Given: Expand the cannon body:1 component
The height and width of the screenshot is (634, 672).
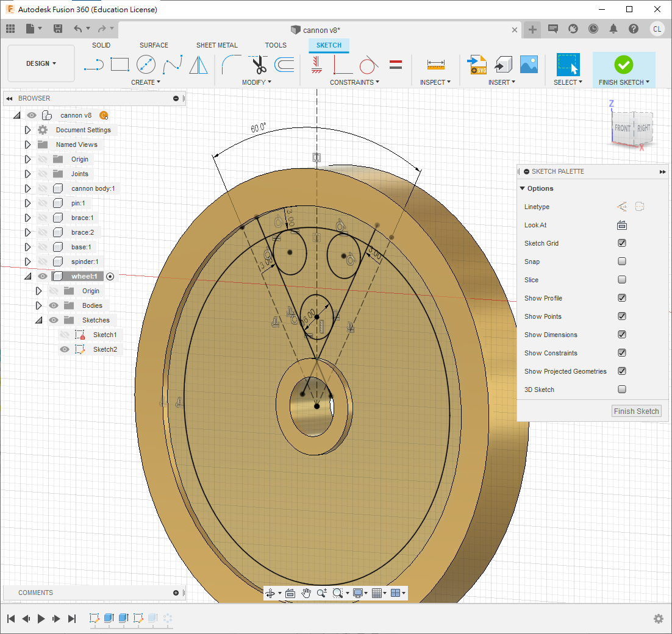Looking at the screenshot, I should click(x=27, y=188).
